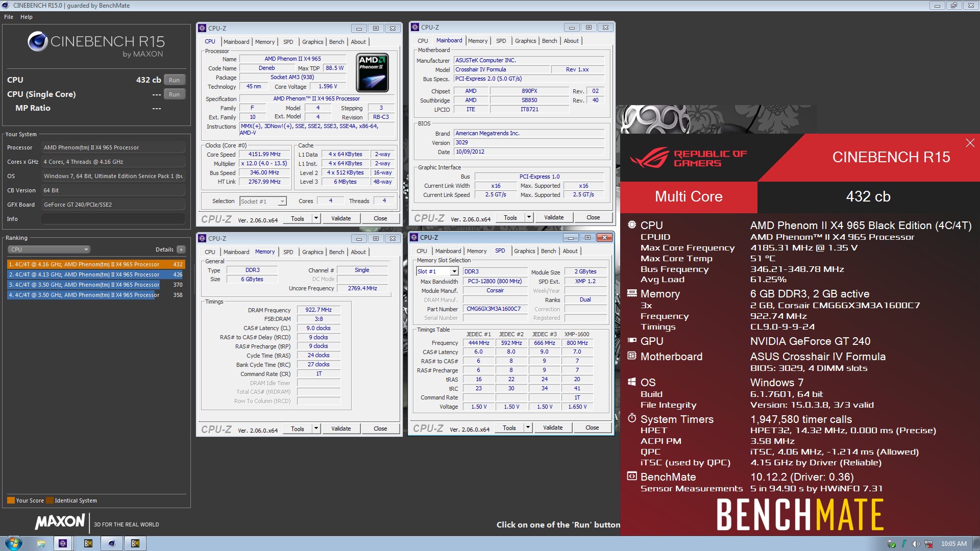Image resolution: width=980 pixels, height=551 pixels.
Task: Open CPU tab in CPU-Z Mainboard window
Action: 423,41
